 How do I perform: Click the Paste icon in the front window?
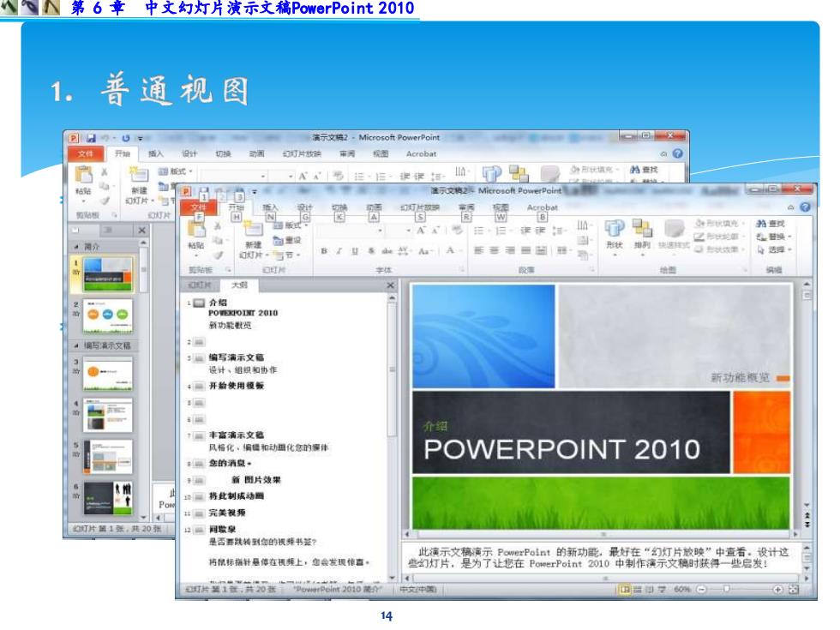point(196,230)
